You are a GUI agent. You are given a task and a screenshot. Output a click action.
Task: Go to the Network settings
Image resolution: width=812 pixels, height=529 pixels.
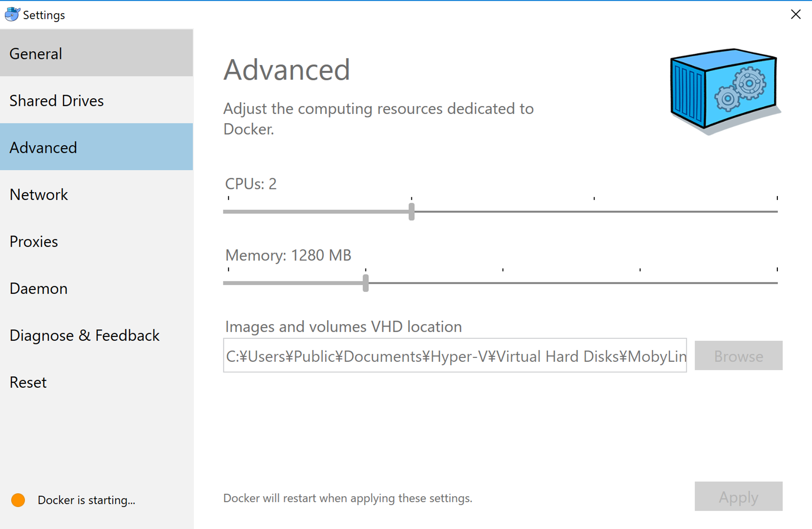(96, 195)
